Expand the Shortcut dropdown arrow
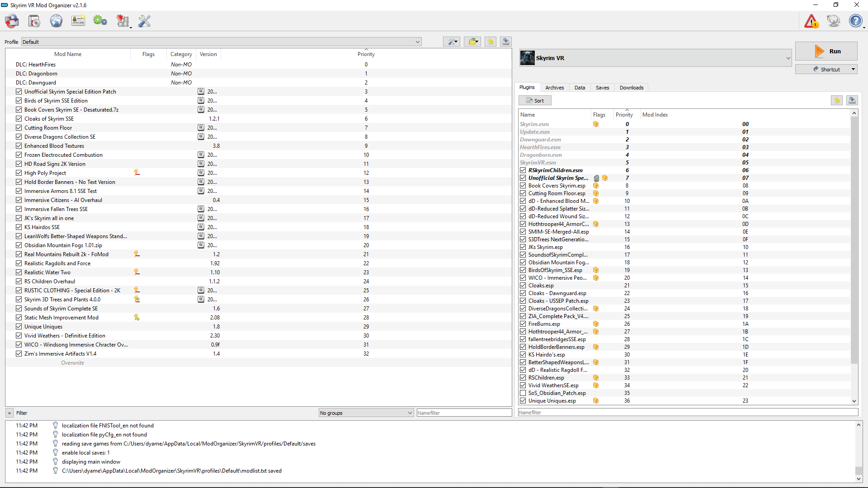Image resolution: width=868 pixels, height=488 pixels. [x=853, y=69]
